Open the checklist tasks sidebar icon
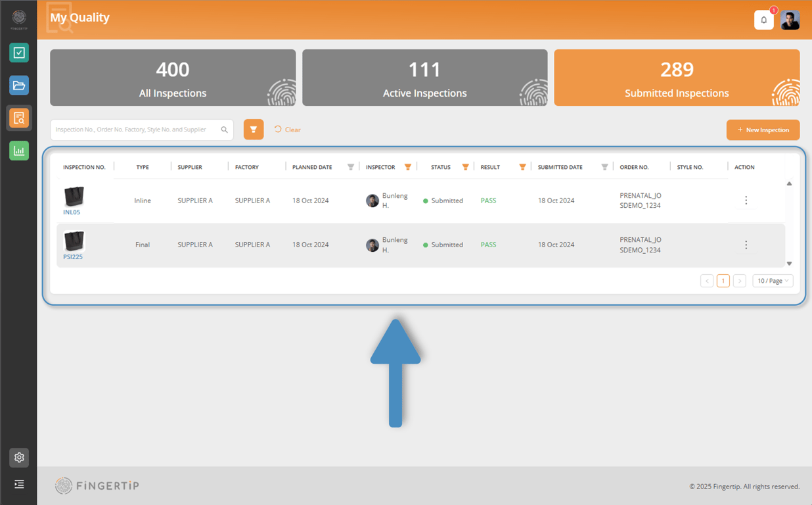 pos(19,53)
